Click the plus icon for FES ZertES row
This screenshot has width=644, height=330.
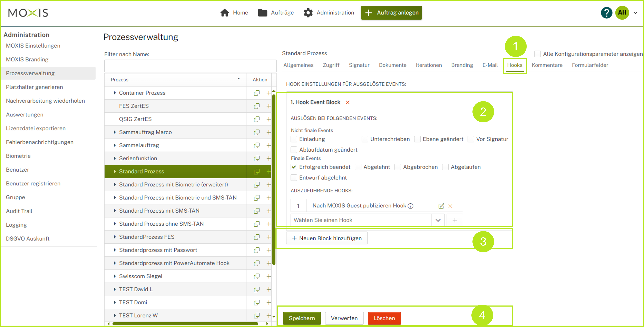pos(269,106)
